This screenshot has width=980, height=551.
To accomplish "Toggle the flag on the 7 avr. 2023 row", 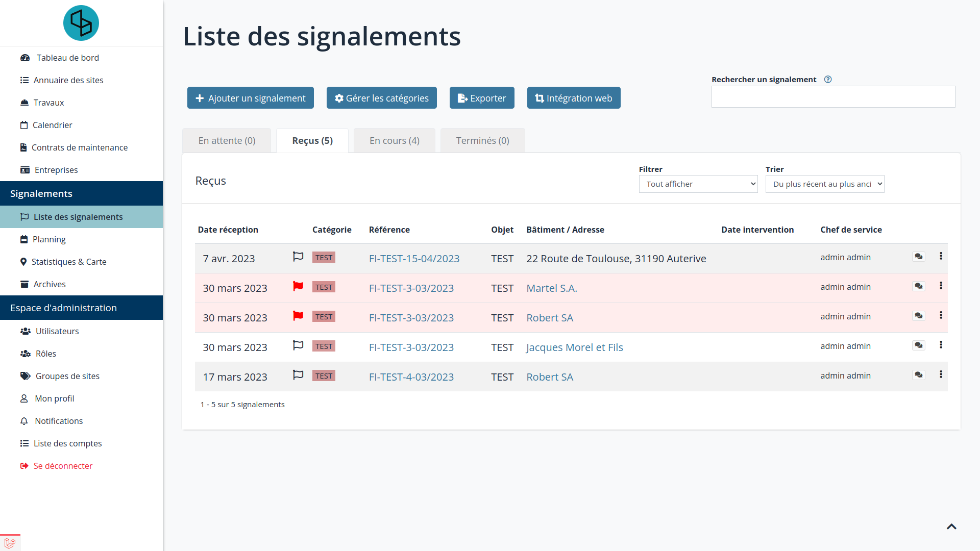I will click(x=298, y=257).
